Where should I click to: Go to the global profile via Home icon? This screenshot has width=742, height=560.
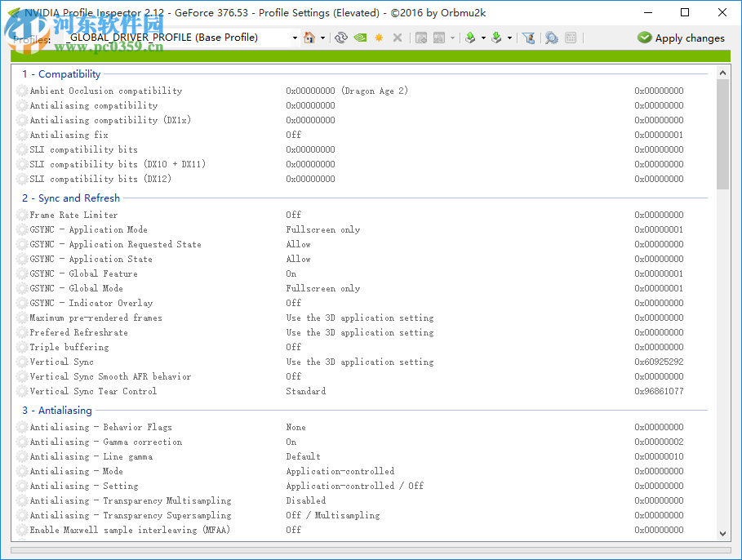pos(309,38)
